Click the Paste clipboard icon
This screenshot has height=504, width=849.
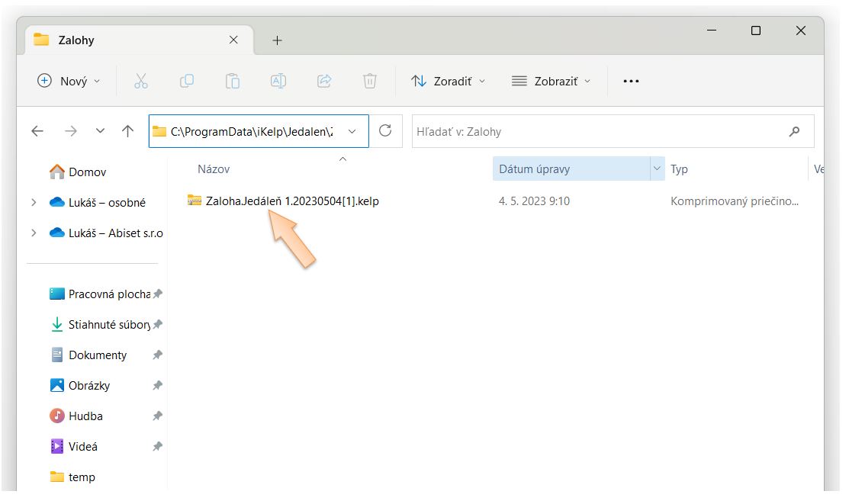pos(233,81)
